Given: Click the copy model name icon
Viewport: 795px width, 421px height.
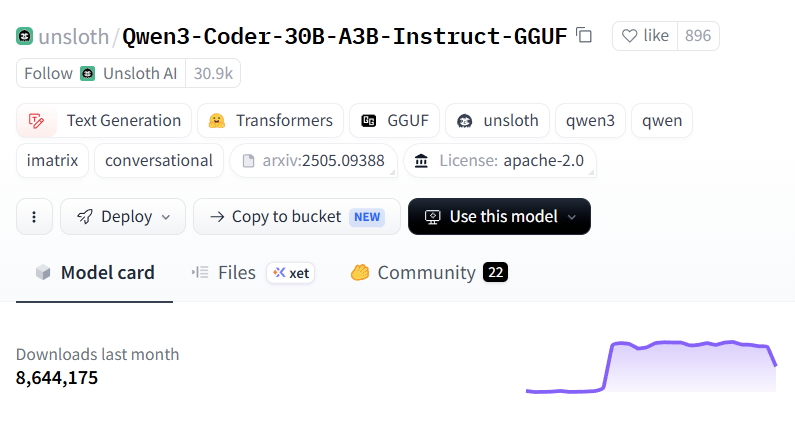Looking at the screenshot, I should [584, 36].
